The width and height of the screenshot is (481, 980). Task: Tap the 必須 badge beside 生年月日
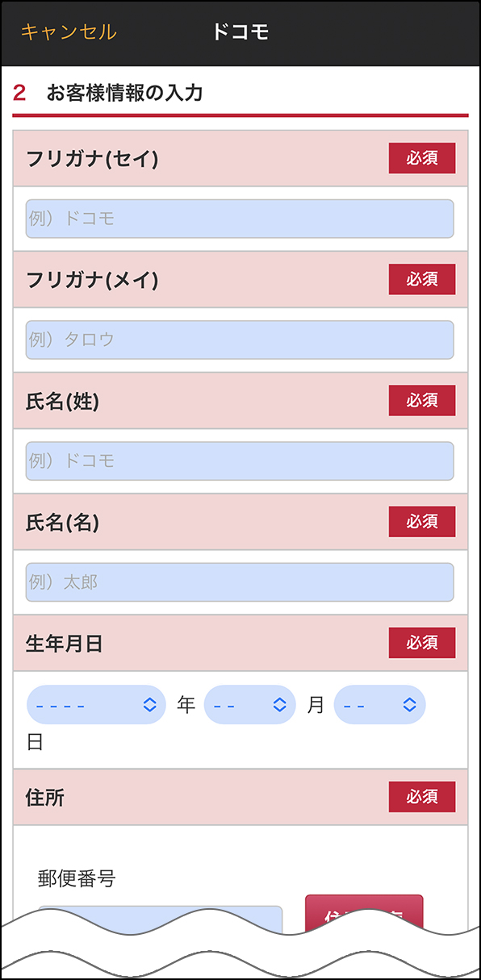pyautogui.click(x=421, y=643)
